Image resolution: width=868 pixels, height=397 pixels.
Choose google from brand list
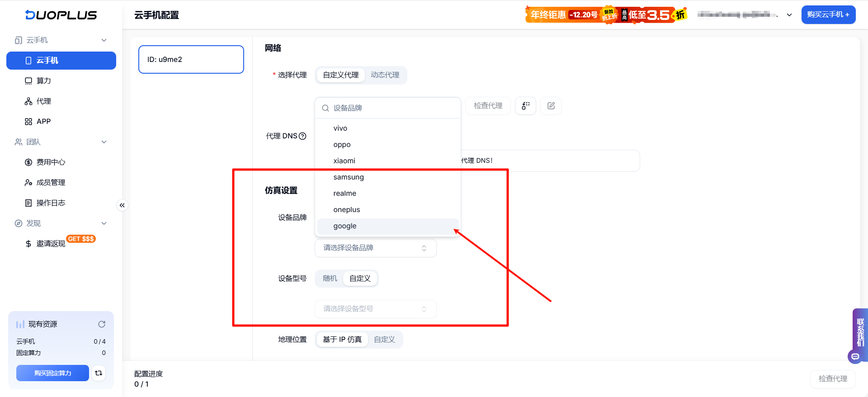(x=388, y=226)
